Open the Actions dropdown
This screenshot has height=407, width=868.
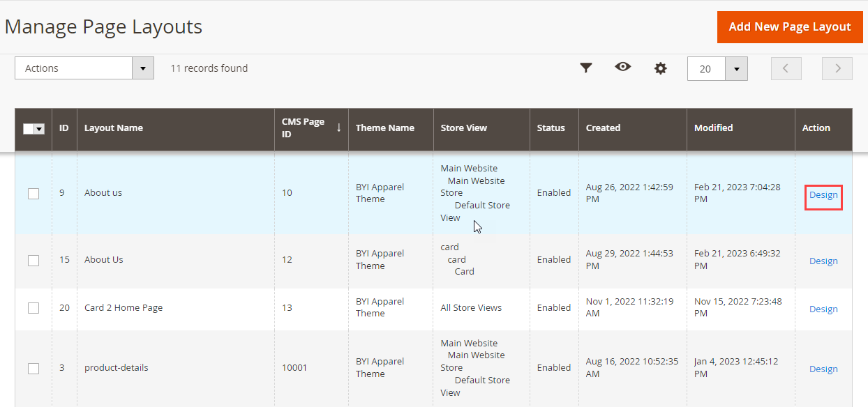pos(84,68)
